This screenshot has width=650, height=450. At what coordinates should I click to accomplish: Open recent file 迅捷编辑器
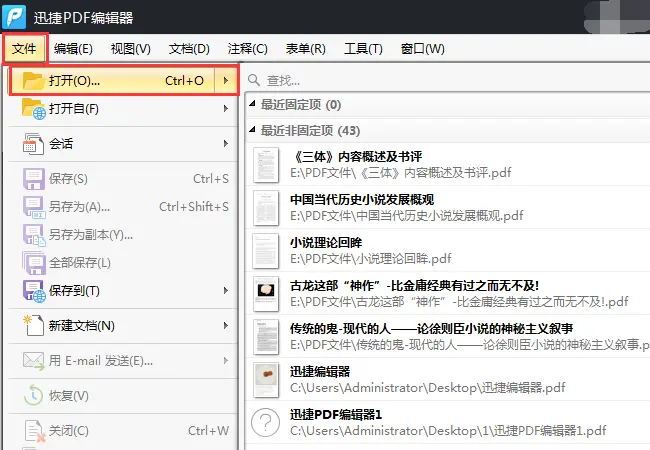click(x=448, y=380)
